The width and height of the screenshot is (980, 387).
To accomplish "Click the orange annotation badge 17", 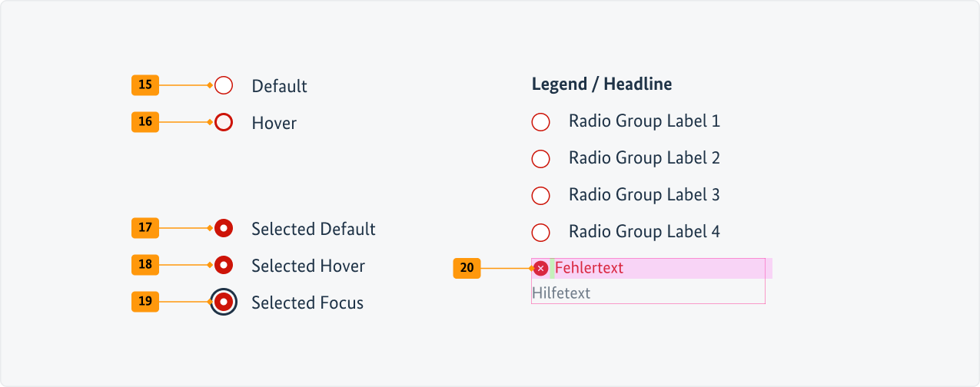I will click(x=145, y=228).
